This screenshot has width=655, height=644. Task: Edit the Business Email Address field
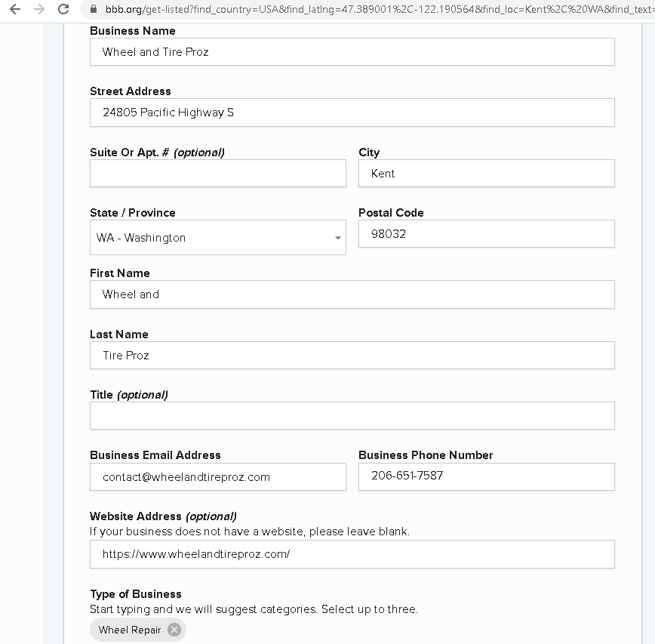218,477
